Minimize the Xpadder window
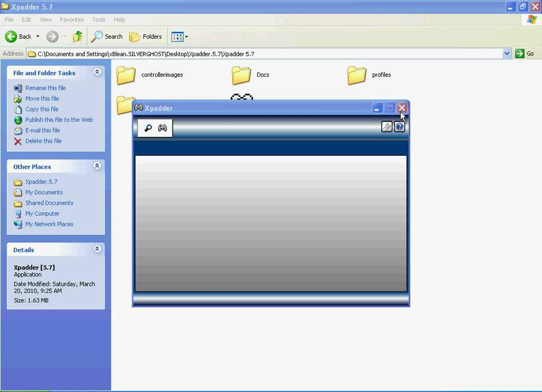The width and height of the screenshot is (542, 392). click(x=377, y=108)
